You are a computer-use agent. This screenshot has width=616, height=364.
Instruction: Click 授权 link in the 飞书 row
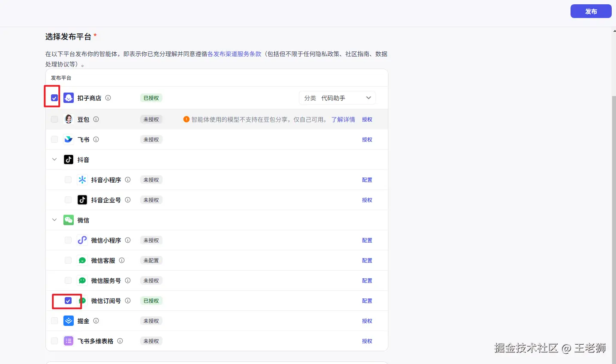(367, 140)
